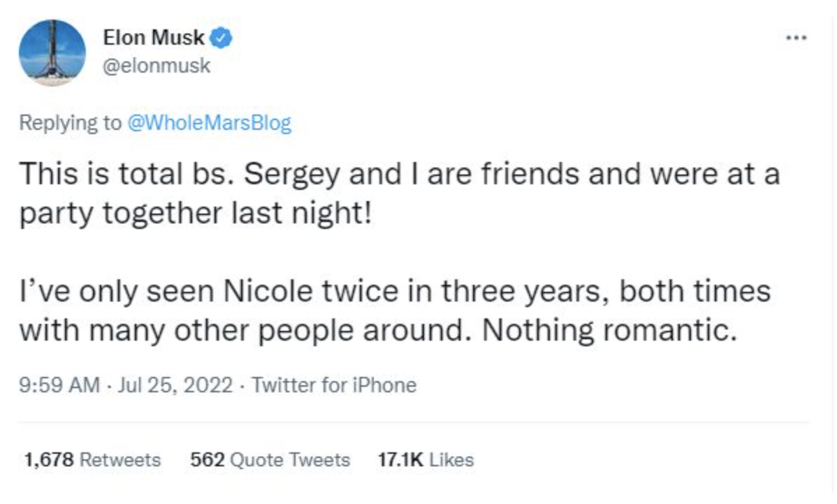Click the 'This is total bs' paragraph
Viewport: 837px width, 504px height.
pos(398,193)
